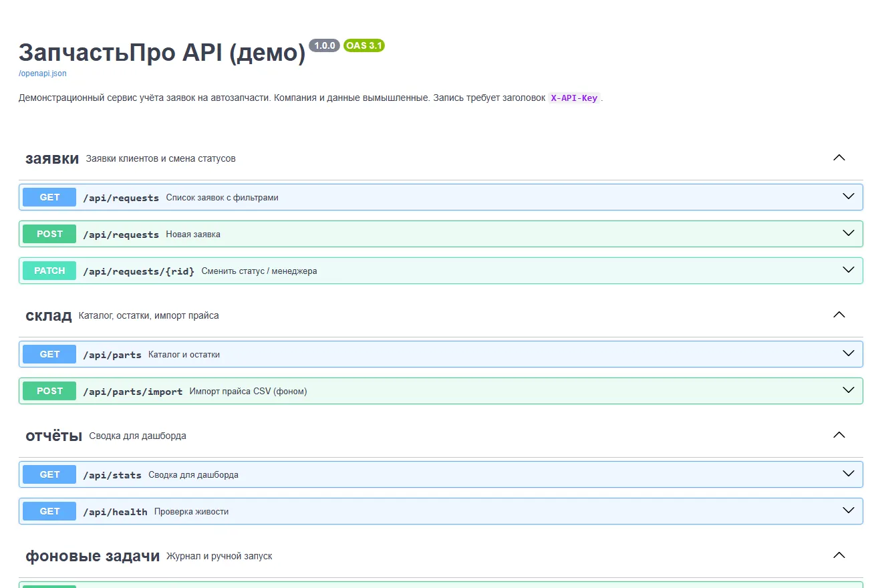Click 'Заявки клиентов и смена статусов' description
882x588 pixels.
[x=161, y=159]
